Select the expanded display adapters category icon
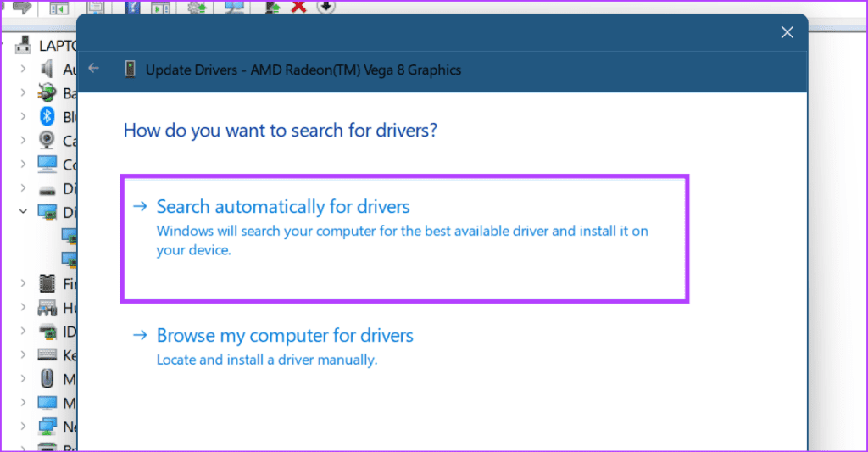The height and width of the screenshot is (452, 868). (x=47, y=212)
